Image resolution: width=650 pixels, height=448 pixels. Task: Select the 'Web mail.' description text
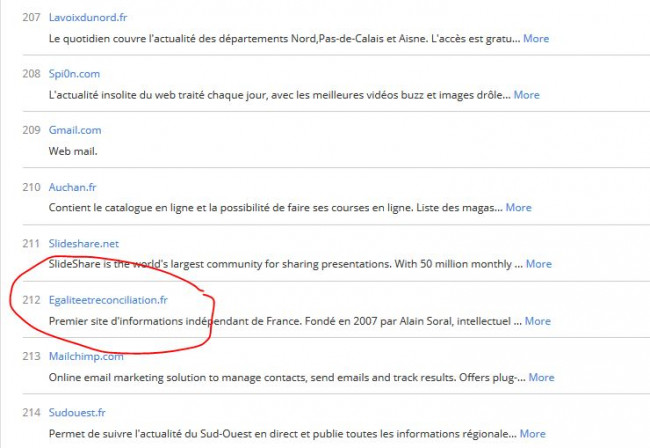[x=73, y=151]
